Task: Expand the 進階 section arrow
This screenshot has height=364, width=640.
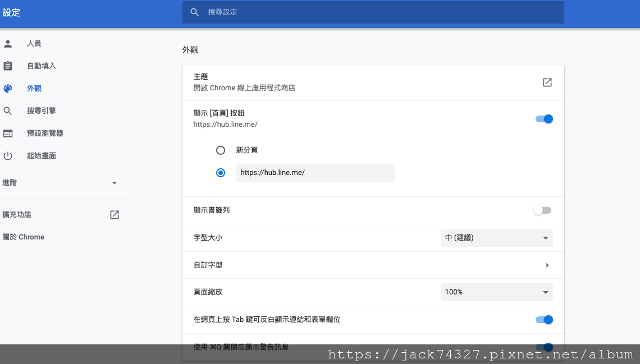Action: (115, 183)
